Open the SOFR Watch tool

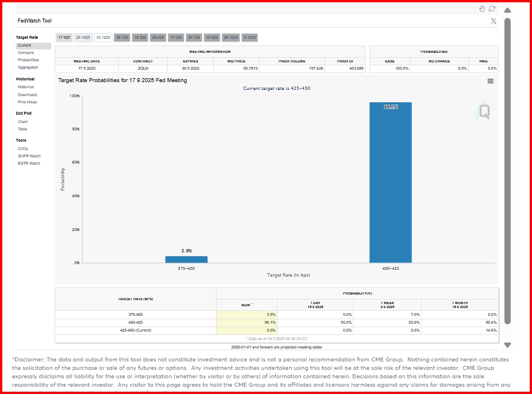click(x=29, y=156)
